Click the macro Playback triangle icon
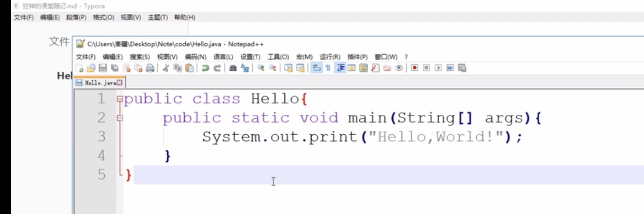 tap(438, 68)
